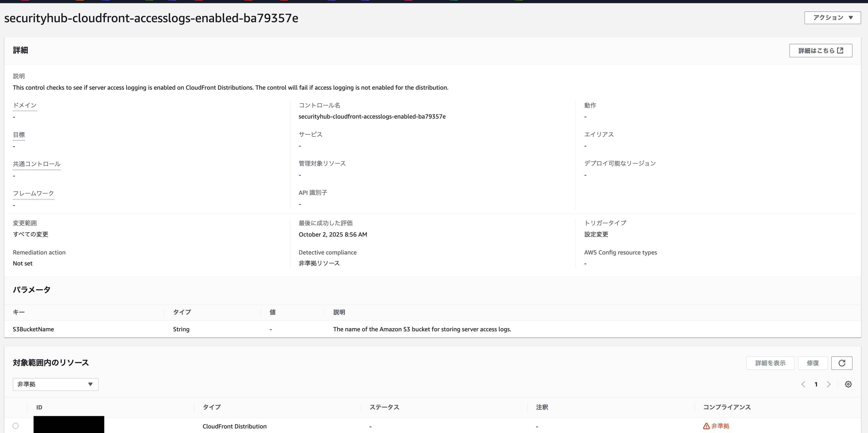
Task: Expand the 非準拠 compliance filter dropdown
Action: [x=56, y=384]
